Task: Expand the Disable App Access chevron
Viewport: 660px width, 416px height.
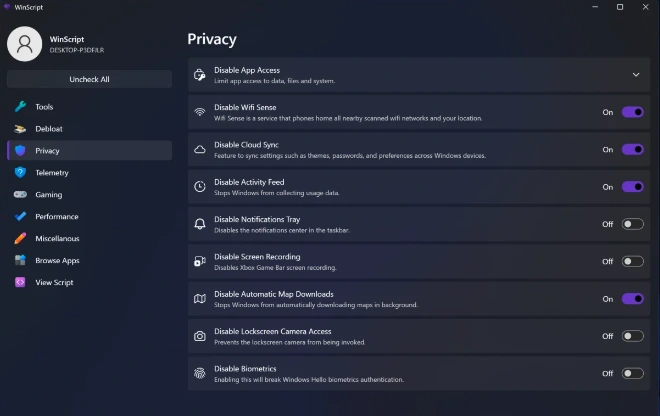Action: point(635,75)
